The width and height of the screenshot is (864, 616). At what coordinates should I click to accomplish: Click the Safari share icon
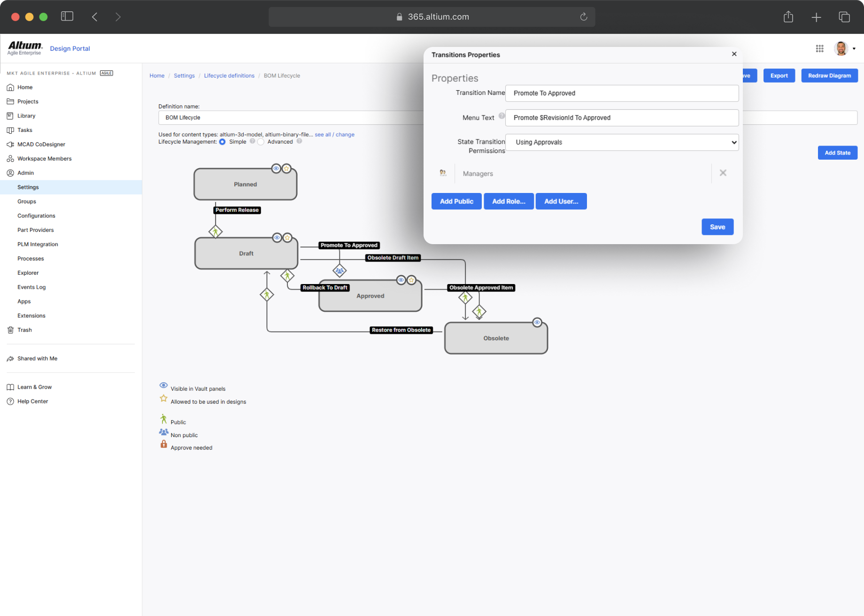click(788, 17)
